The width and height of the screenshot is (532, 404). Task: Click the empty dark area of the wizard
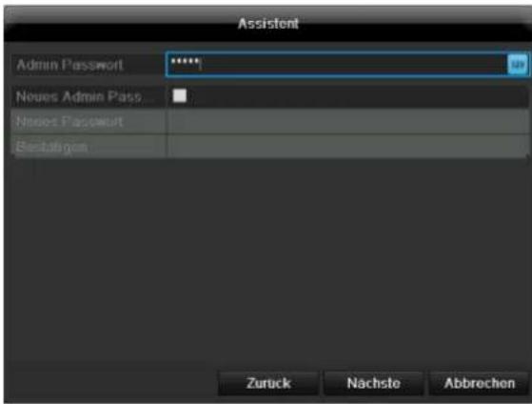click(268, 262)
